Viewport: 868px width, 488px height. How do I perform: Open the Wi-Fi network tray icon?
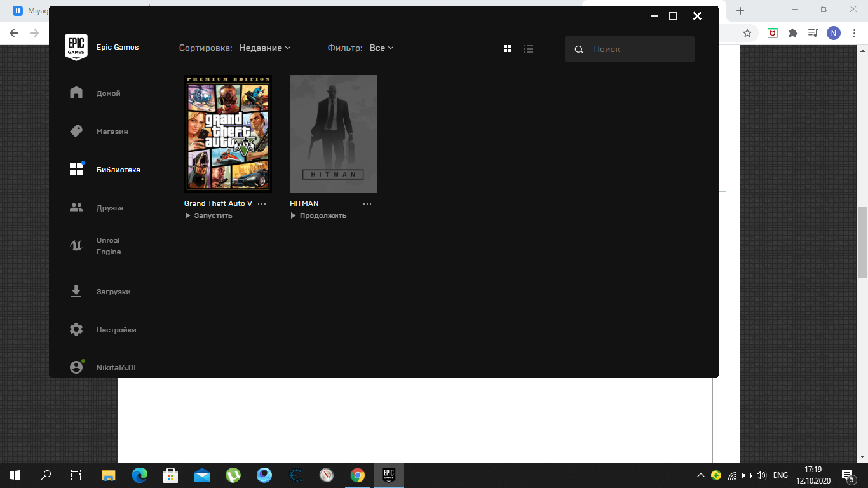[x=732, y=475]
